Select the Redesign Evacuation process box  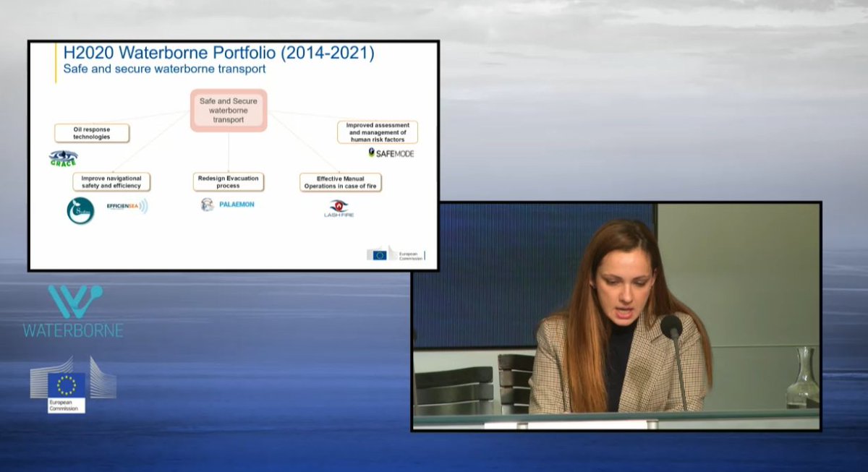coord(228,181)
